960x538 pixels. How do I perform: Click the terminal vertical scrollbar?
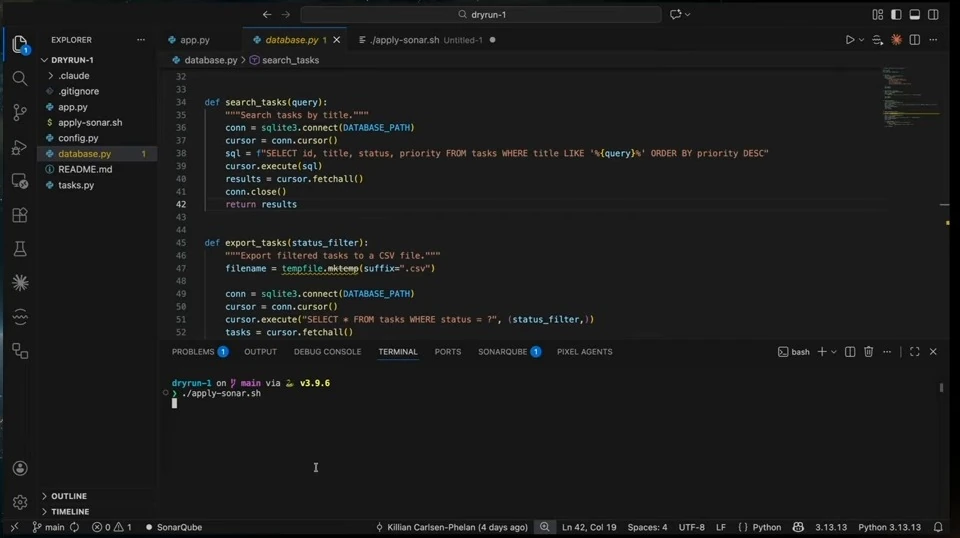click(941, 387)
